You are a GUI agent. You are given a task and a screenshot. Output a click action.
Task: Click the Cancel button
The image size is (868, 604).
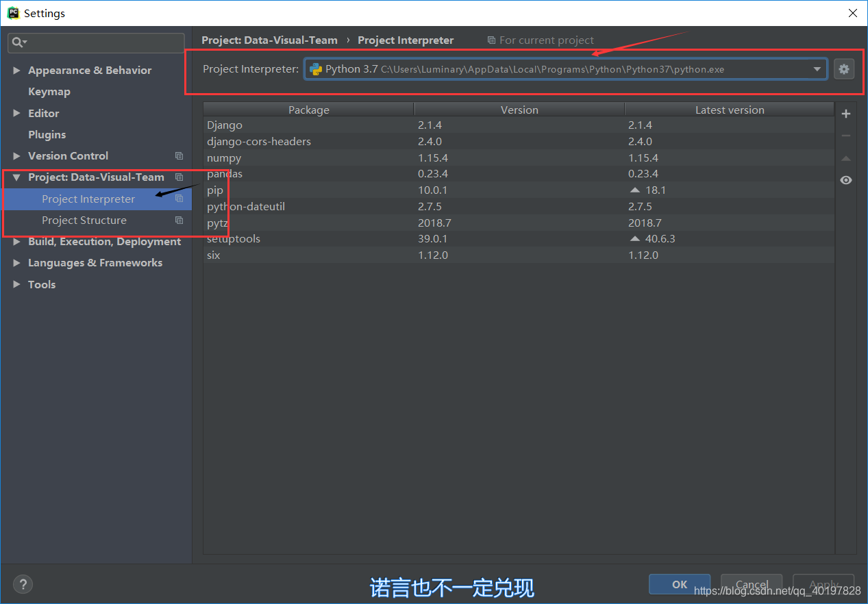(752, 584)
